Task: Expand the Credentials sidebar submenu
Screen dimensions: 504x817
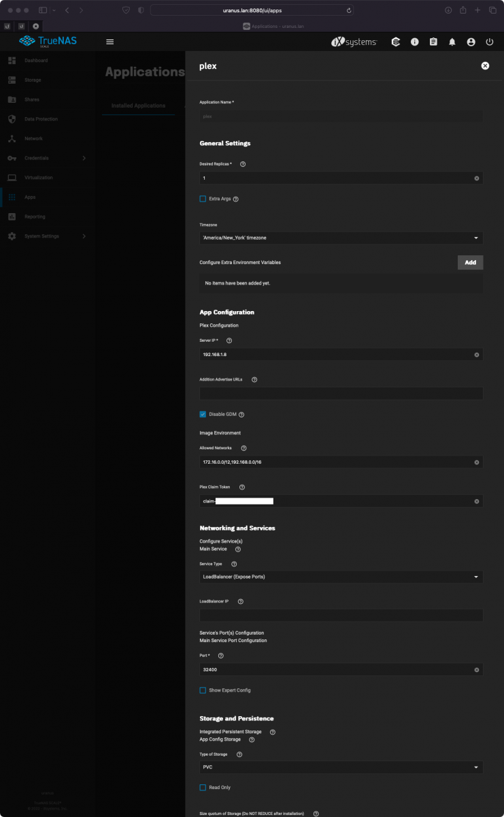Action: (x=84, y=158)
